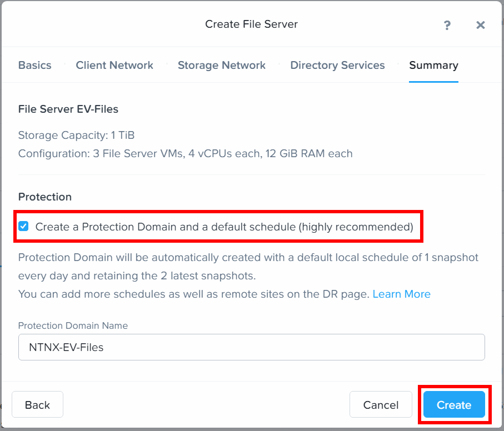Go to the Client Network tab
The height and width of the screenshot is (431, 504).
114,65
